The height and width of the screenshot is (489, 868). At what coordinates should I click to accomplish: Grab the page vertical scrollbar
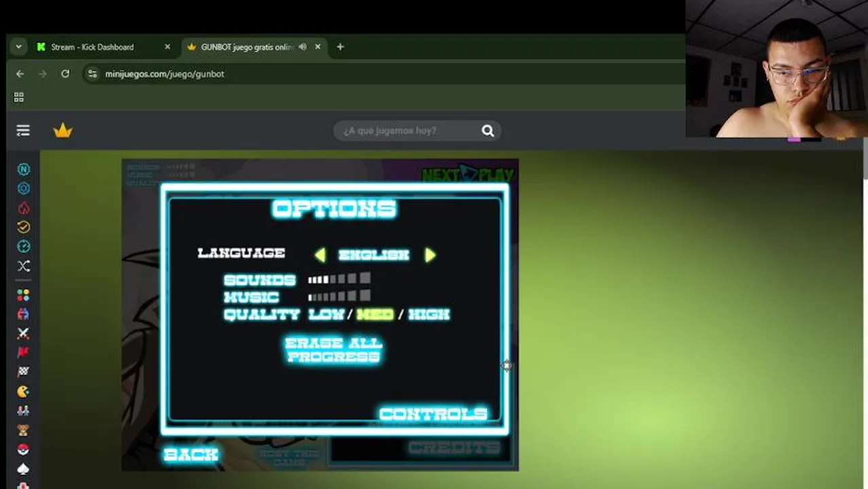865,158
